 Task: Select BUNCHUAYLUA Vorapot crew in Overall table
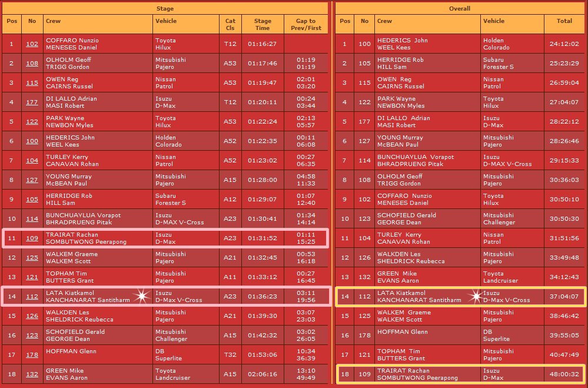(416, 161)
